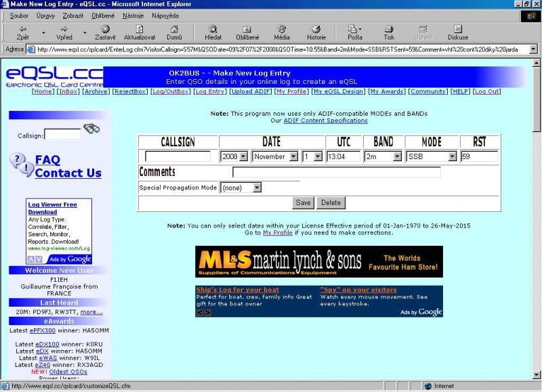This screenshot has width=542, height=392.
Task: Open the Nástroje menu
Action: point(131,15)
